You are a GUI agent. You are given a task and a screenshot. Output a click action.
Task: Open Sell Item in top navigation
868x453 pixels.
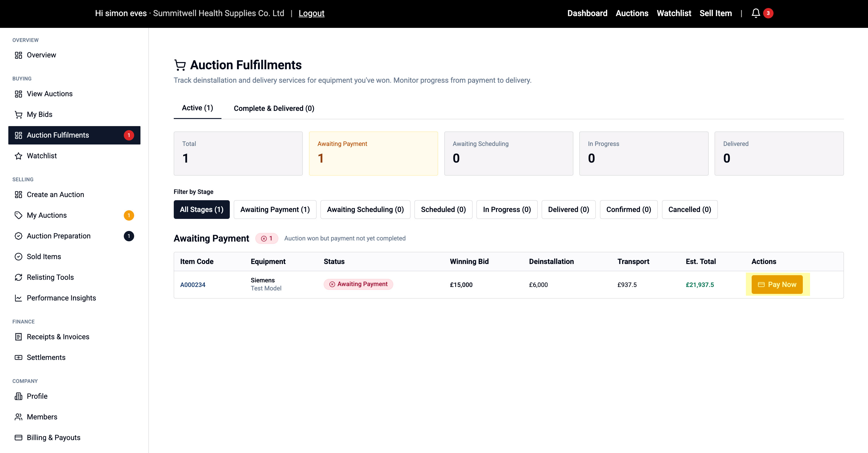tap(715, 13)
